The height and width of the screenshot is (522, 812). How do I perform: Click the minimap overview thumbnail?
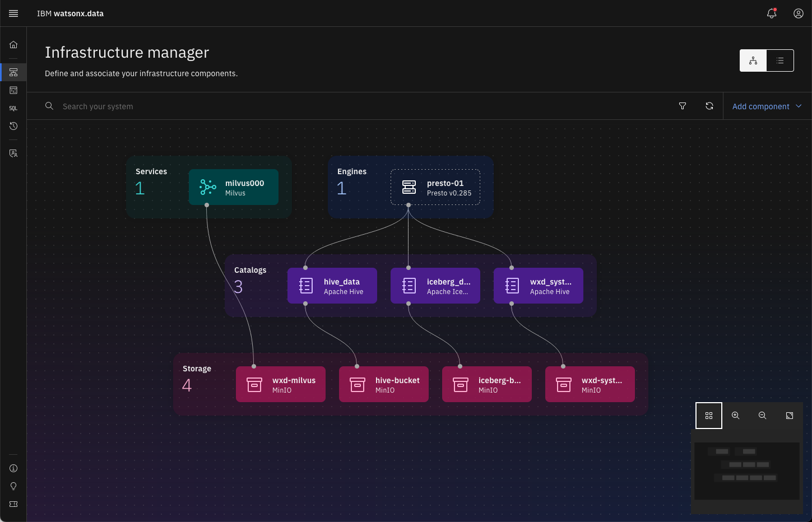[x=747, y=471]
